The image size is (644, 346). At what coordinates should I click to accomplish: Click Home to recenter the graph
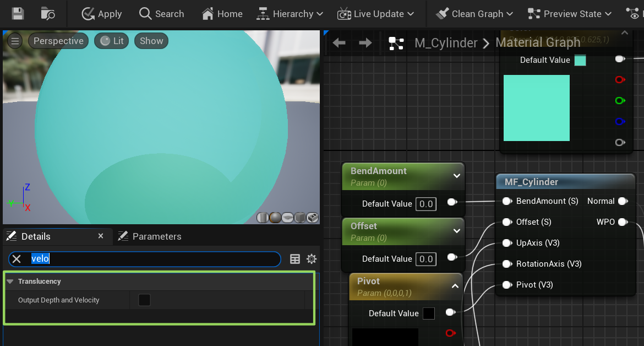click(x=222, y=14)
